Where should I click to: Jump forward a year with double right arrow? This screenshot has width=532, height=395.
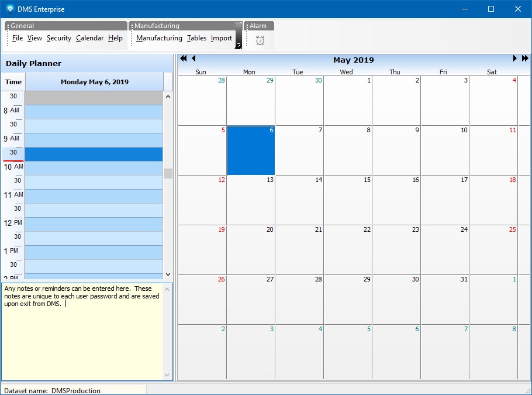pos(524,59)
